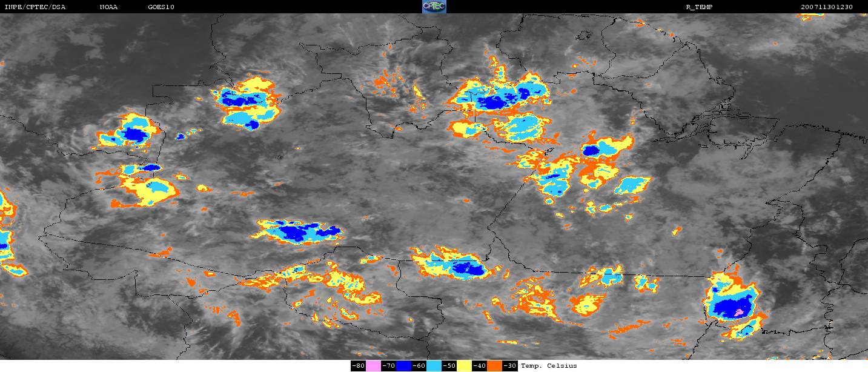
Task: Click the -50 legend label
Action: pyautogui.click(x=449, y=365)
